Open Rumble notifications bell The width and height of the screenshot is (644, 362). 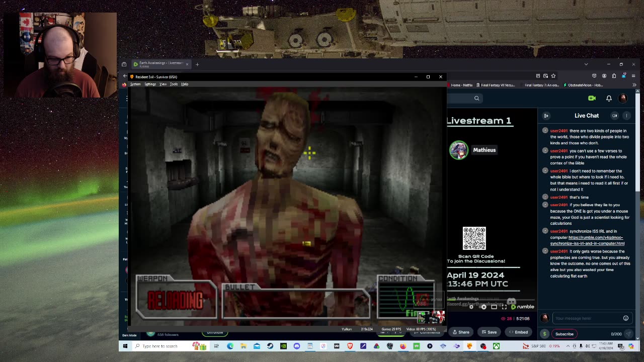tap(609, 98)
